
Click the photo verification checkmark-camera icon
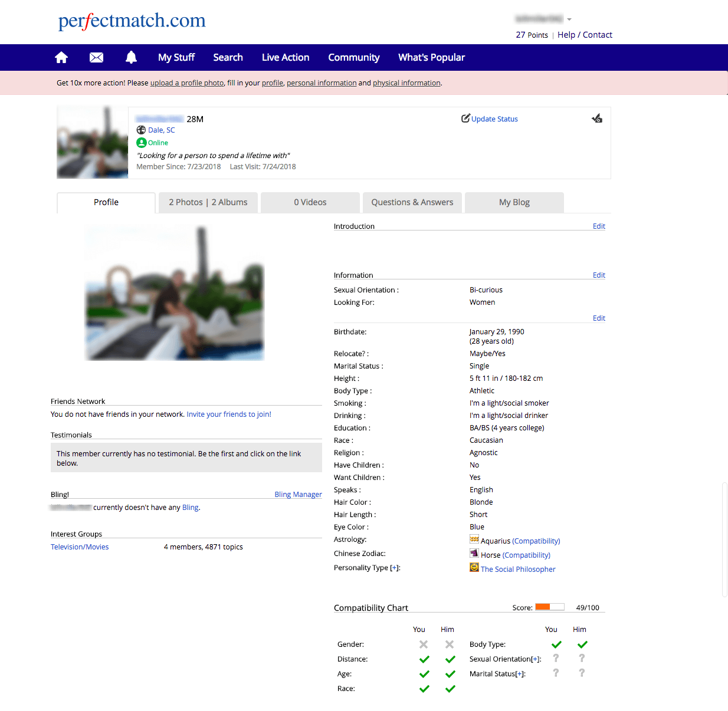(597, 119)
